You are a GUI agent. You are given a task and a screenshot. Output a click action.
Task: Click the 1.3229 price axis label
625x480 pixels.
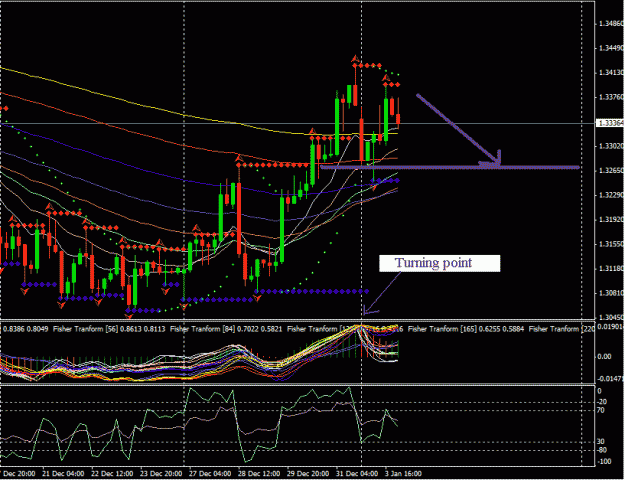(x=611, y=195)
